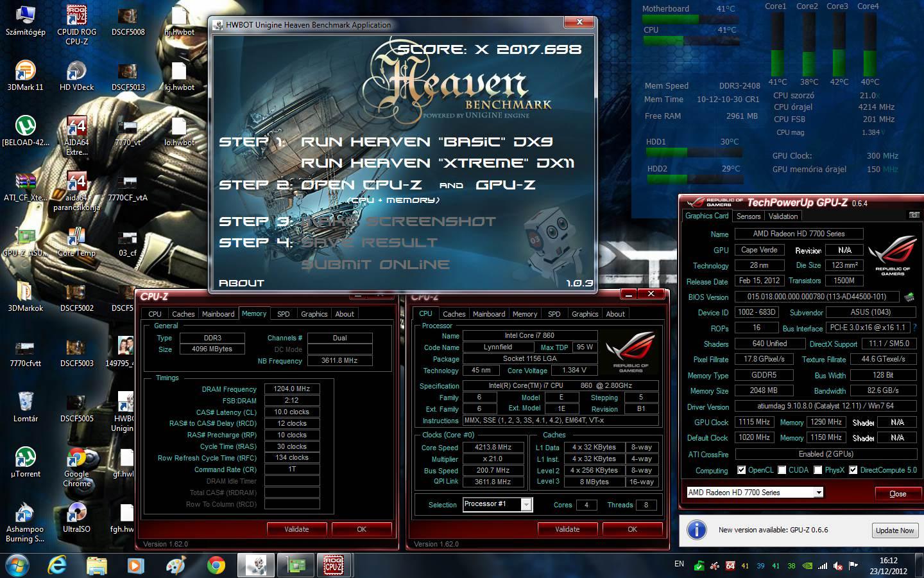Click the GPU-Z BIOS save chip icon
The width and height of the screenshot is (924, 578).
click(909, 297)
